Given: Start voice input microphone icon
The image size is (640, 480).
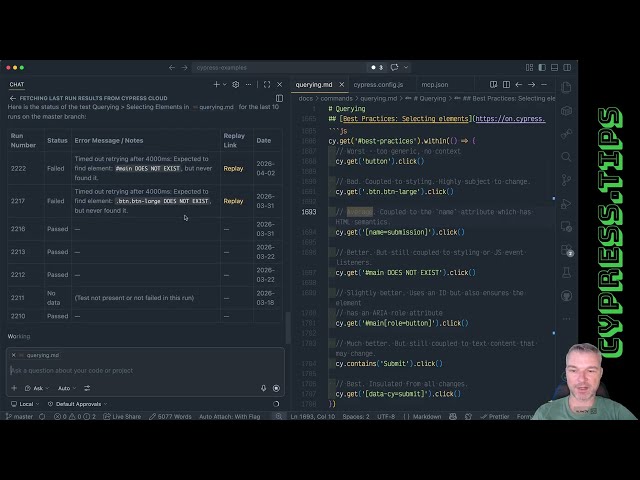Looking at the screenshot, I should (263, 388).
